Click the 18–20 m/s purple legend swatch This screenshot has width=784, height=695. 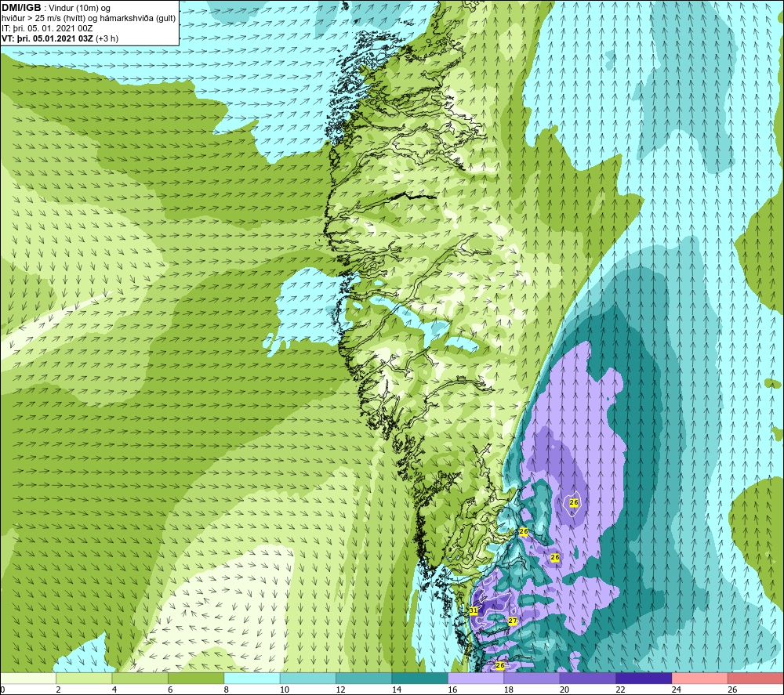[x=532, y=678]
